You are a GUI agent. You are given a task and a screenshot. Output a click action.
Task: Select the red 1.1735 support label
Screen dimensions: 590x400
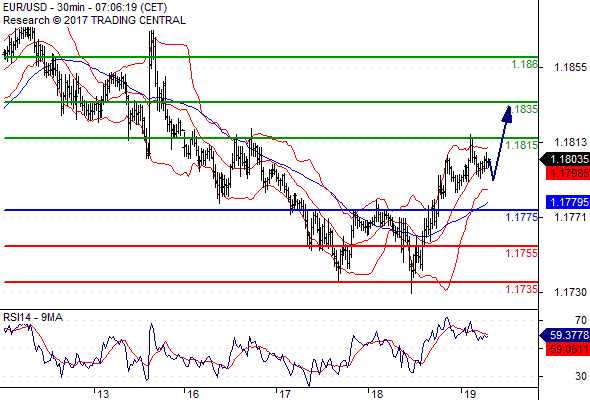[x=522, y=289]
